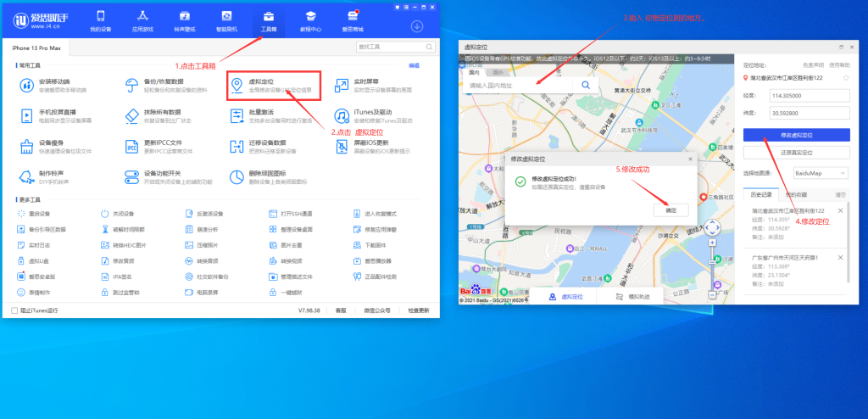Click 经度 longitude input field

(810, 96)
